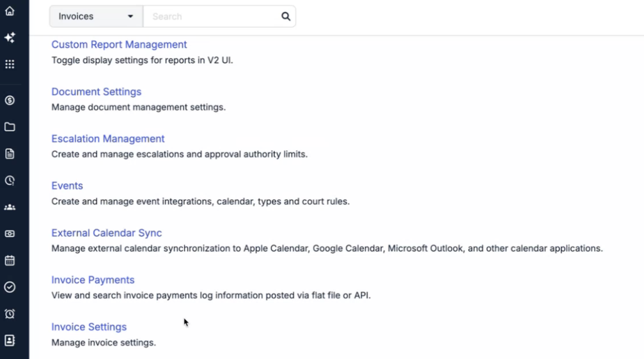Click the checkmark tasks icon
Viewport: 644px width, 359px height.
tap(10, 287)
